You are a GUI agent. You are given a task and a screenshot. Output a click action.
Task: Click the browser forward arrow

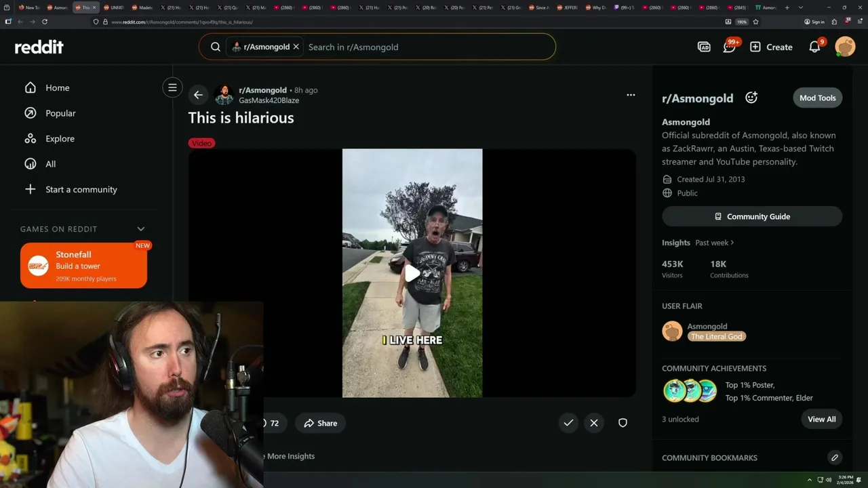pos(32,22)
